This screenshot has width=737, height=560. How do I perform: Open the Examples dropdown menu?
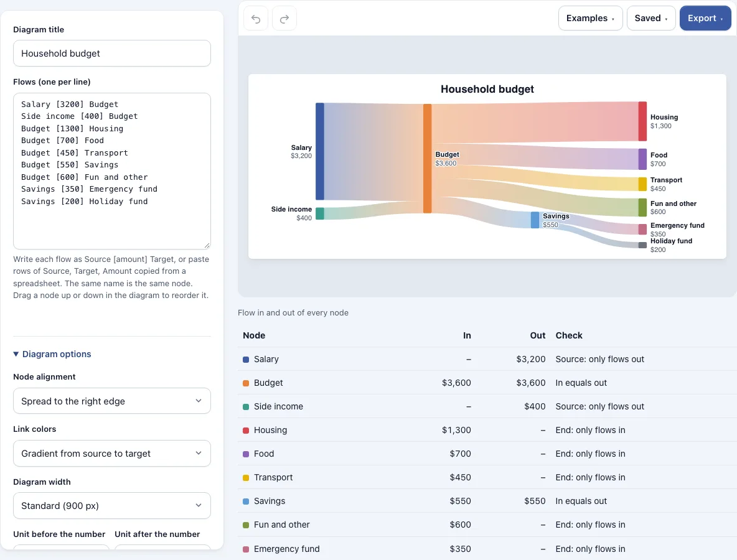[x=590, y=18]
